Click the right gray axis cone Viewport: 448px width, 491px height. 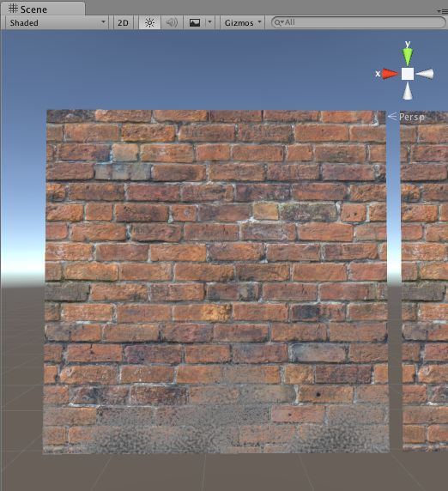pos(425,74)
